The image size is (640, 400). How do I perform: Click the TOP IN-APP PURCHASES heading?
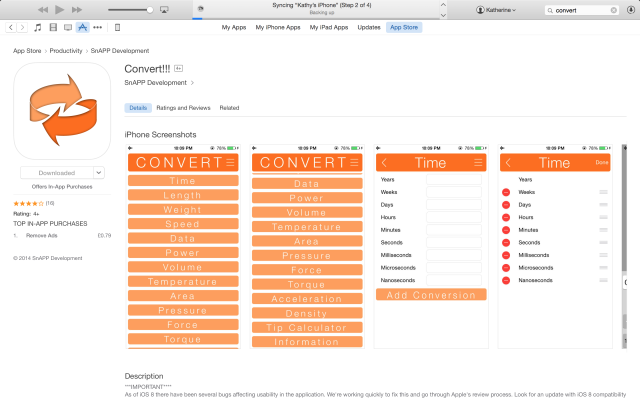tap(50, 224)
